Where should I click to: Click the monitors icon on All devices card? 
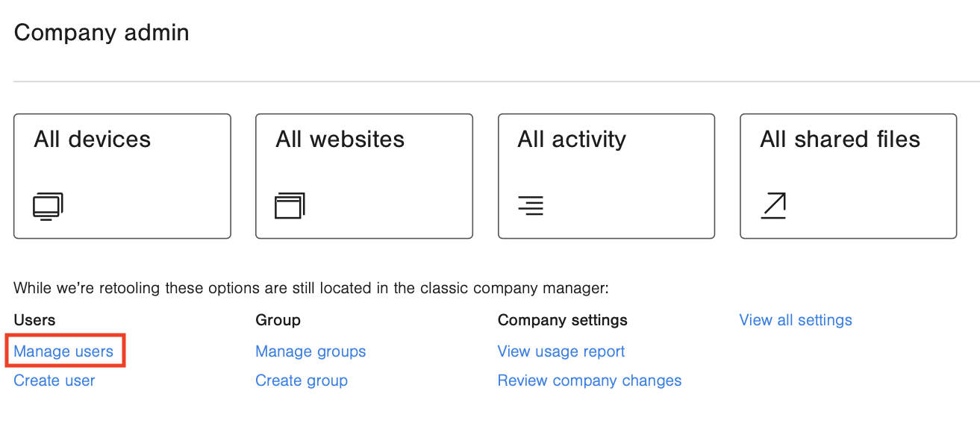[x=48, y=205]
